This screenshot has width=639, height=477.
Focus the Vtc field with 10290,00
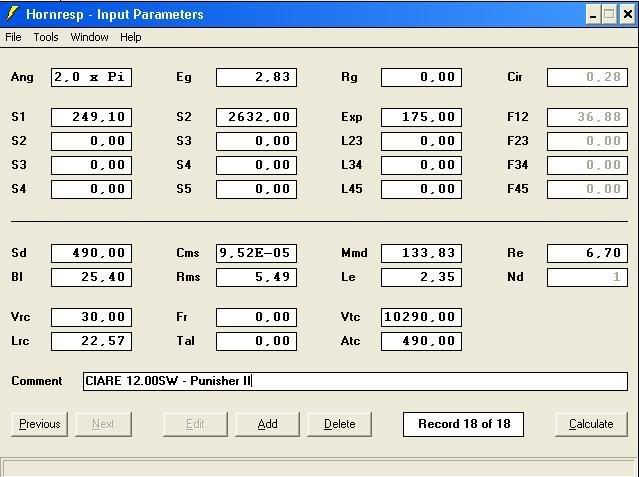(x=421, y=317)
